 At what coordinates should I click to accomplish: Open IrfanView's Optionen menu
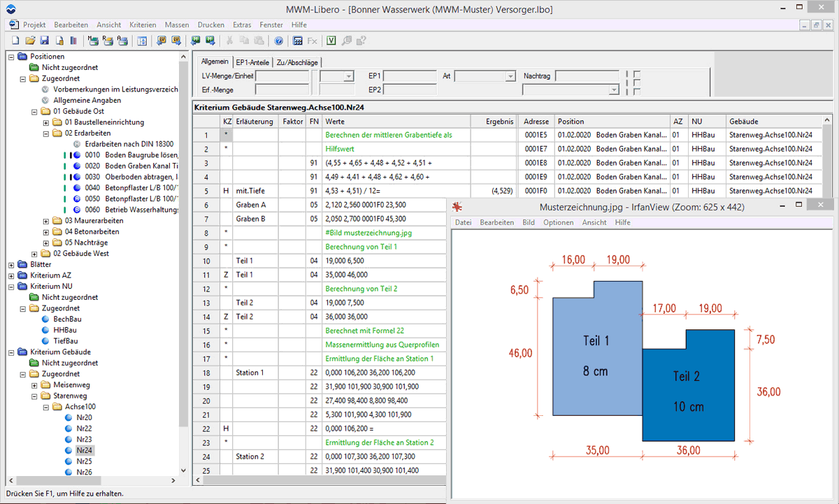558,222
